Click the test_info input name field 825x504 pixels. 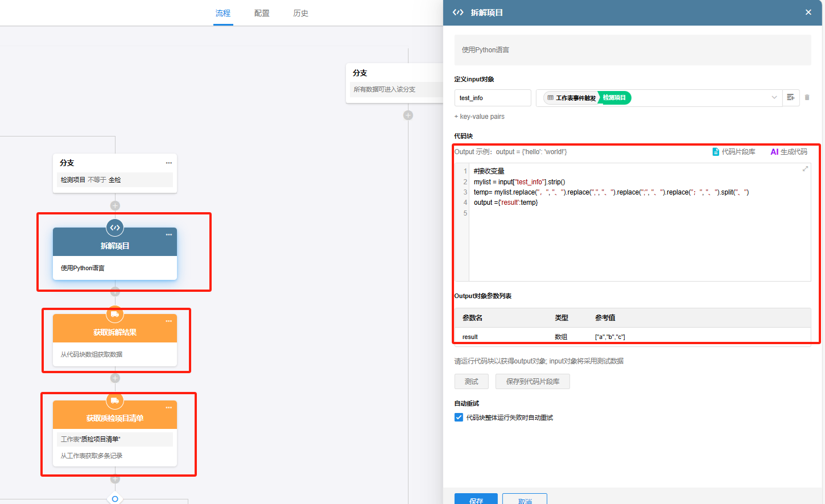pyautogui.click(x=492, y=98)
